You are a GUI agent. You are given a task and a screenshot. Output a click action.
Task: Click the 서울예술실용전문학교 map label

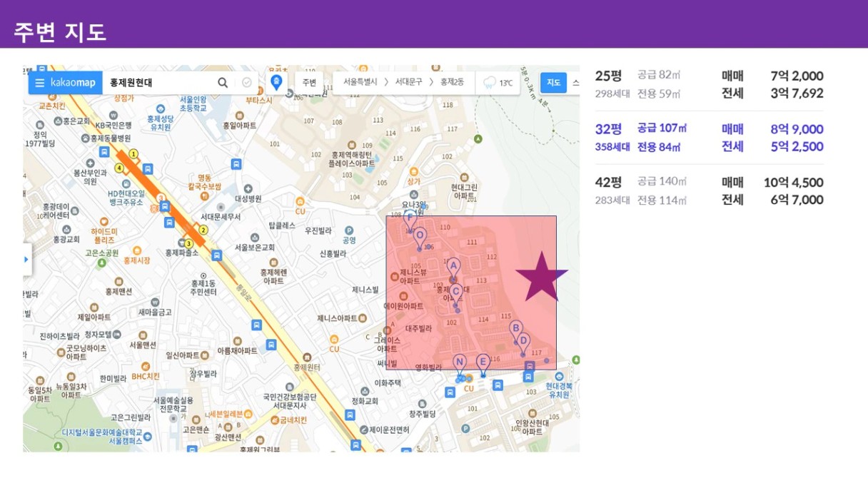pos(173,405)
